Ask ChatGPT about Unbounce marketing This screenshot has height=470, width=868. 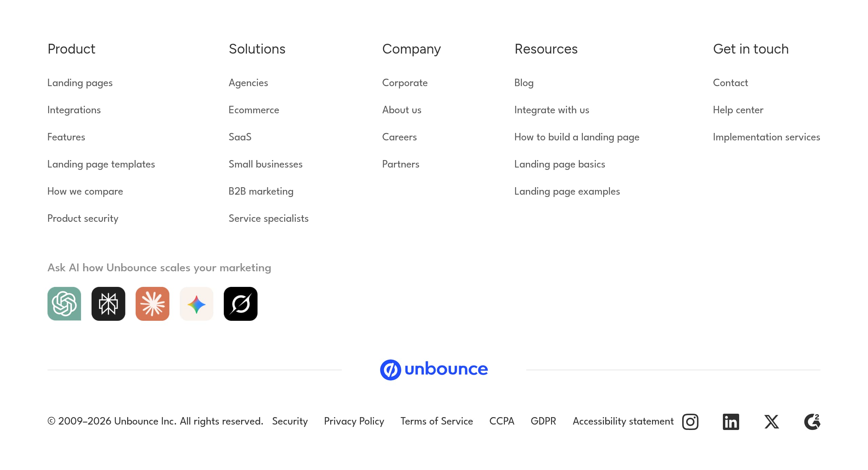(x=64, y=304)
